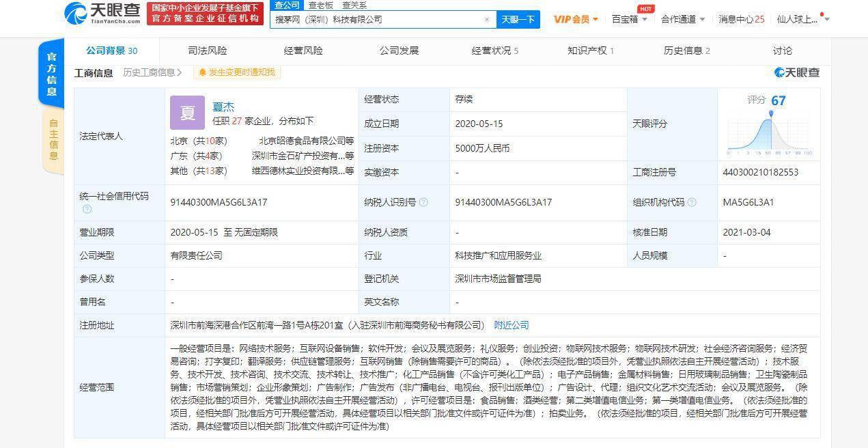Select the 公司背景 tab
868x448 pixels.
[x=111, y=51]
